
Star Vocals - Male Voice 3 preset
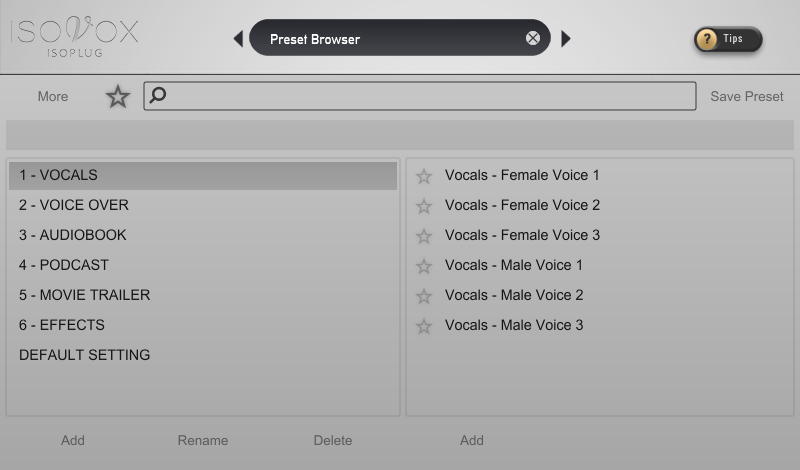424,326
